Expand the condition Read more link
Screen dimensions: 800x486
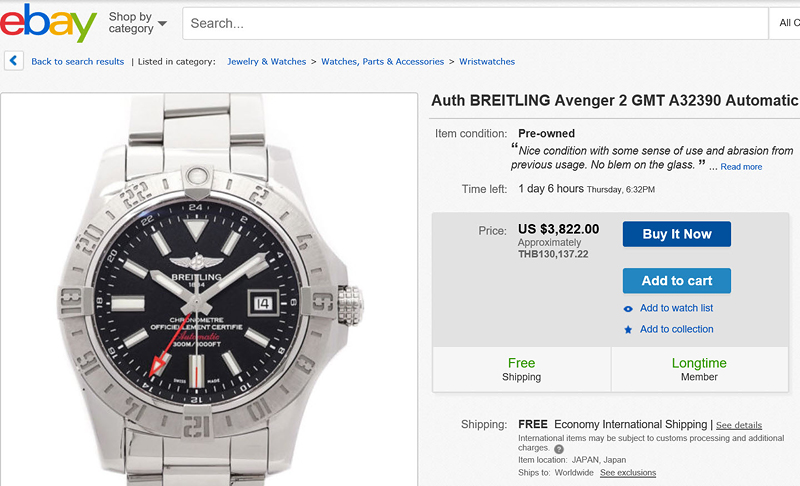click(741, 167)
